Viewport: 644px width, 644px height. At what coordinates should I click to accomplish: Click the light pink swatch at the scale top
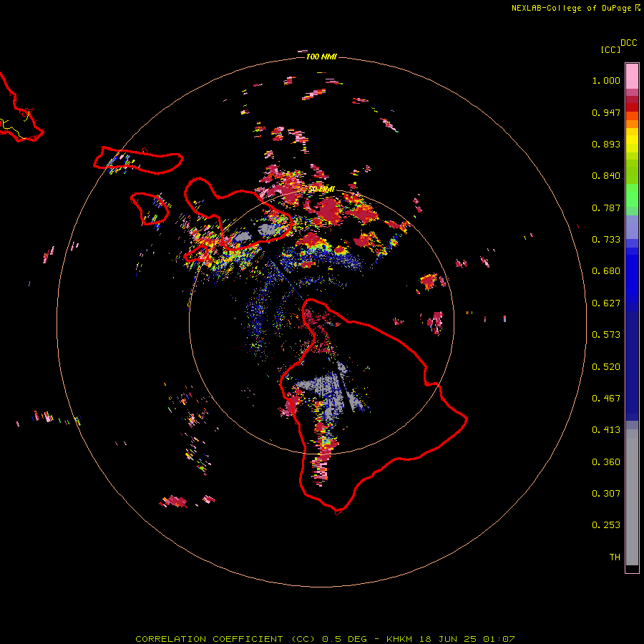632,76
